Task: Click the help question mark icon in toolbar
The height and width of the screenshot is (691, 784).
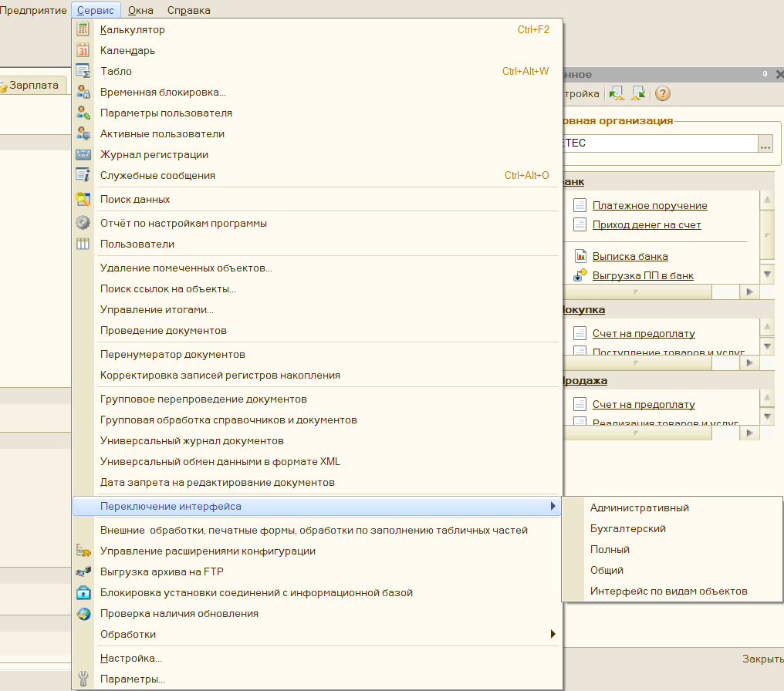Action: pos(662,93)
